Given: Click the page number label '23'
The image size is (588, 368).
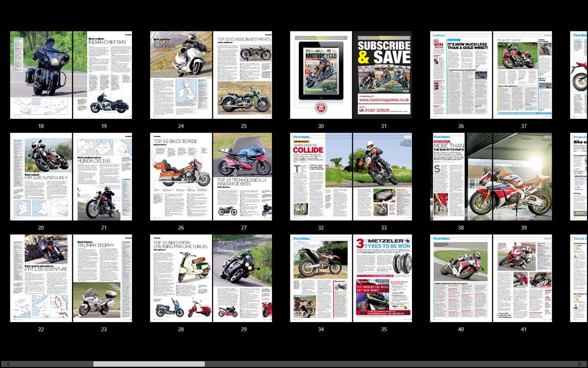Looking at the screenshot, I should click(104, 329).
